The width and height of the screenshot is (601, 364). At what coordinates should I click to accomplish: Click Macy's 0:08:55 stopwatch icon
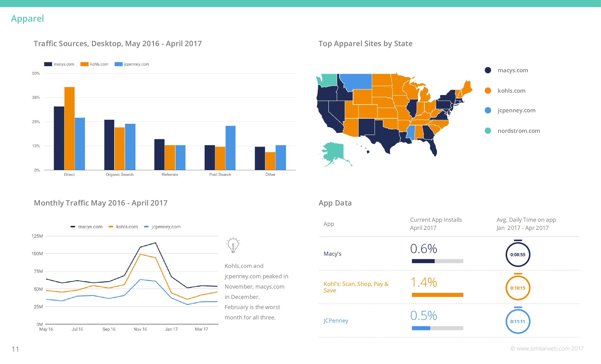518,254
